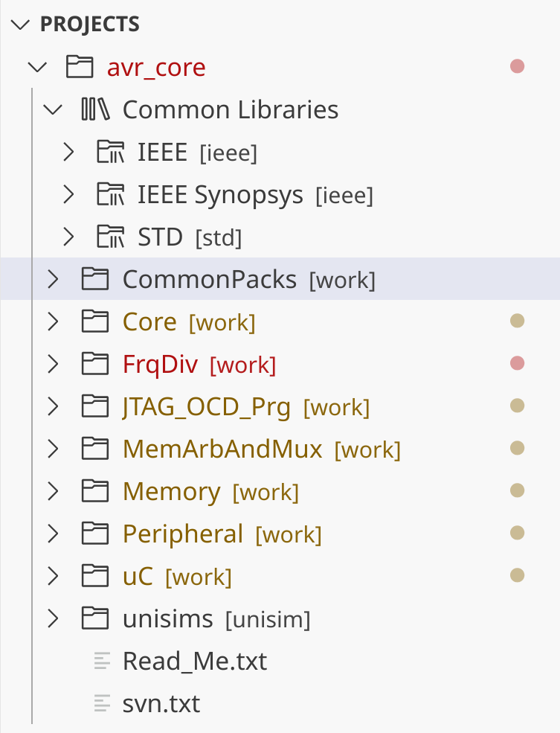
Task: Click the status dot next to uC
Action: click(x=518, y=575)
